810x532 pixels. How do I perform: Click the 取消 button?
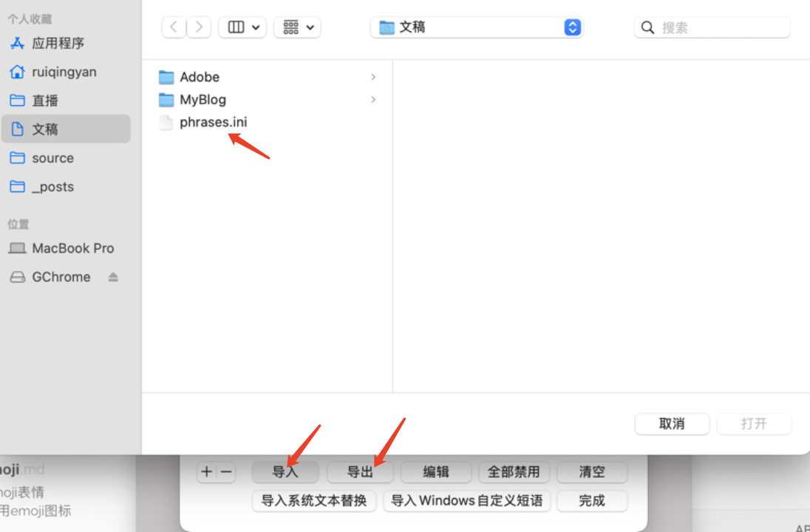pos(672,423)
